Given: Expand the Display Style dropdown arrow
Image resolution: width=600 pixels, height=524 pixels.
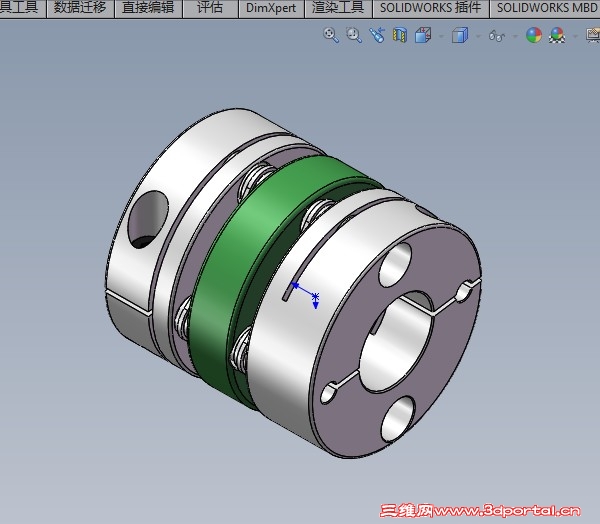Looking at the screenshot, I should click(478, 36).
